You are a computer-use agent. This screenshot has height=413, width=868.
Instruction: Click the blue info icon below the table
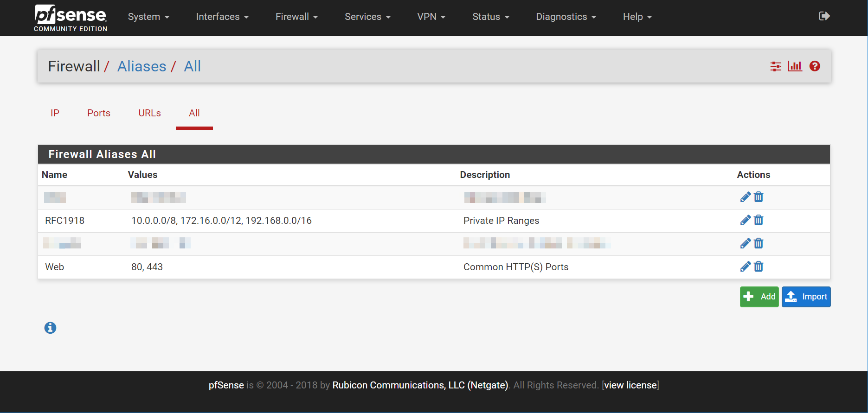click(x=50, y=328)
